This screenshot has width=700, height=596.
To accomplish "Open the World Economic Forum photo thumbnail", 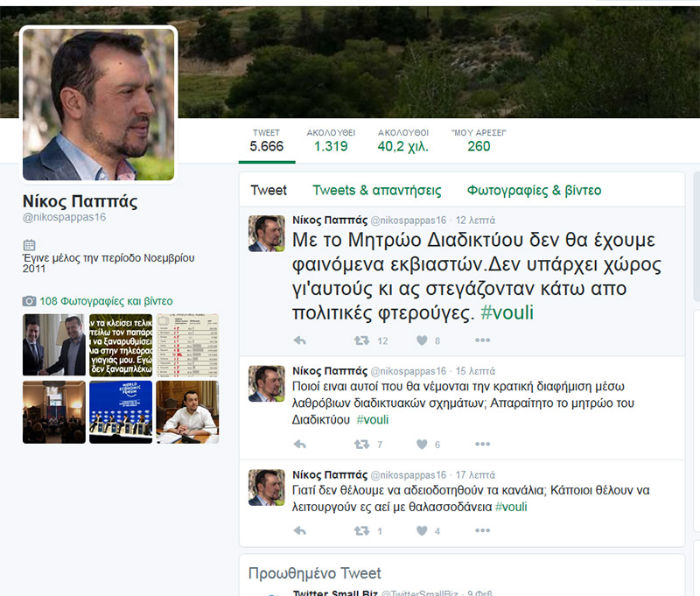I will click(121, 411).
